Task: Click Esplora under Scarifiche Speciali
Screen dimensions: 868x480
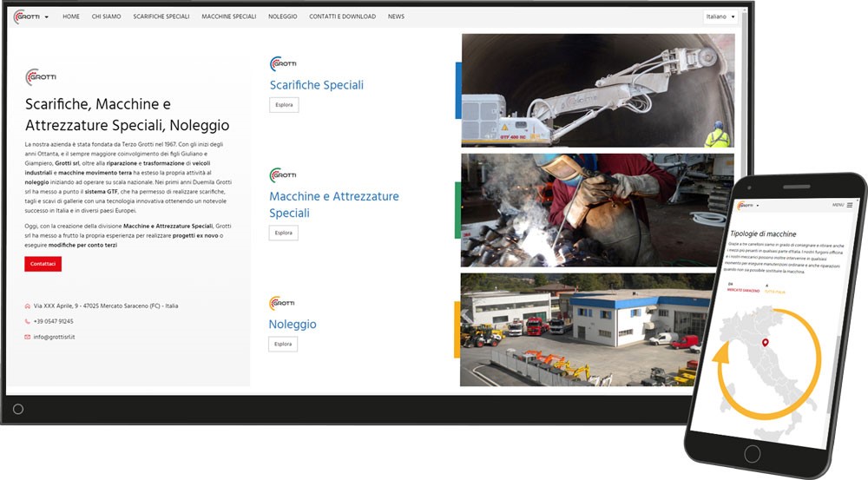Action: pos(284,105)
